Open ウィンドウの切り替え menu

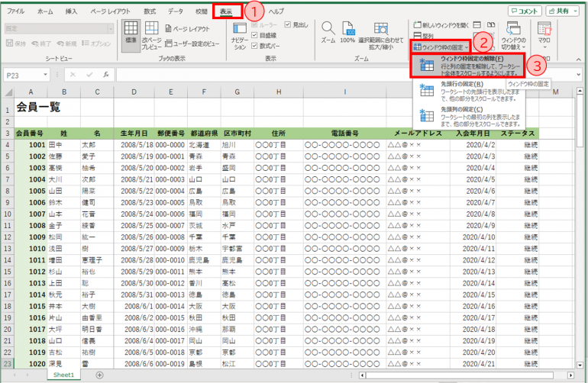click(x=513, y=35)
